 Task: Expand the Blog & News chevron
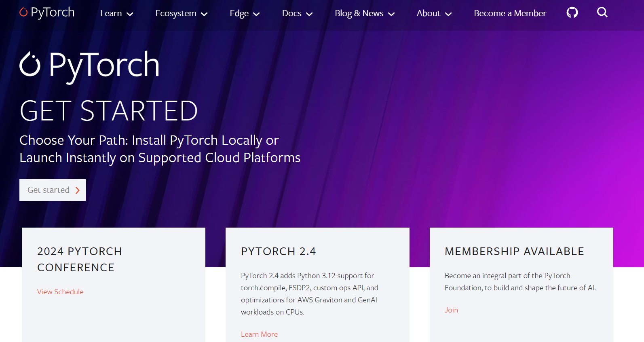391,14
